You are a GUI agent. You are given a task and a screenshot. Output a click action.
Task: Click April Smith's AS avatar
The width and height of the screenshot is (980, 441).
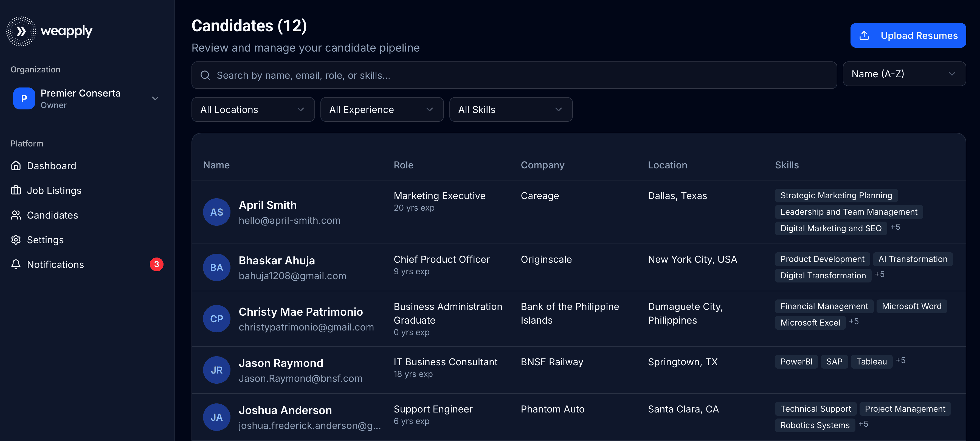(216, 212)
